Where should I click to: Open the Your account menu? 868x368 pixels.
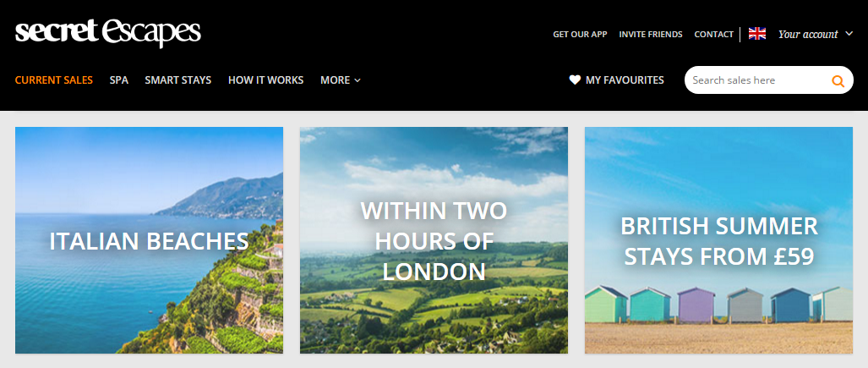(808, 35)
